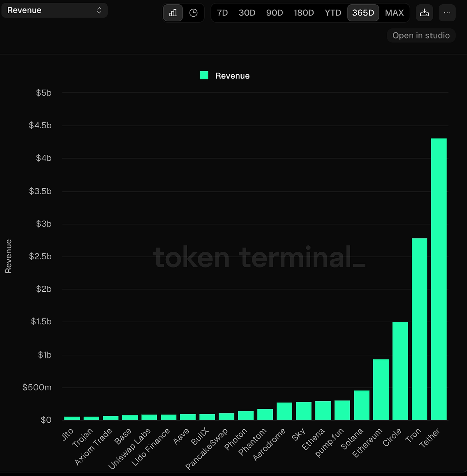Select the 7D time range
The image size is (467, 476).
[223, 13]
